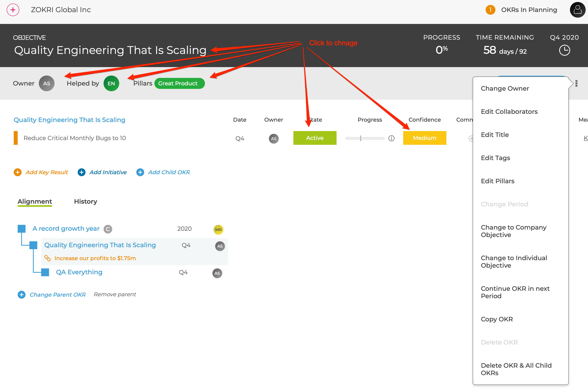
Task: Select Change to Individual Objective
Action: point(514,262)
